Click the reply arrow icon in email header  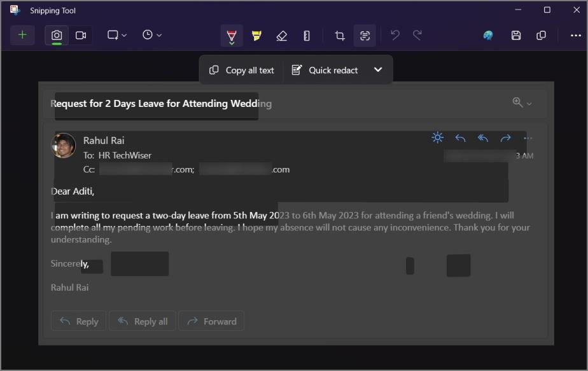pos(460,139)
